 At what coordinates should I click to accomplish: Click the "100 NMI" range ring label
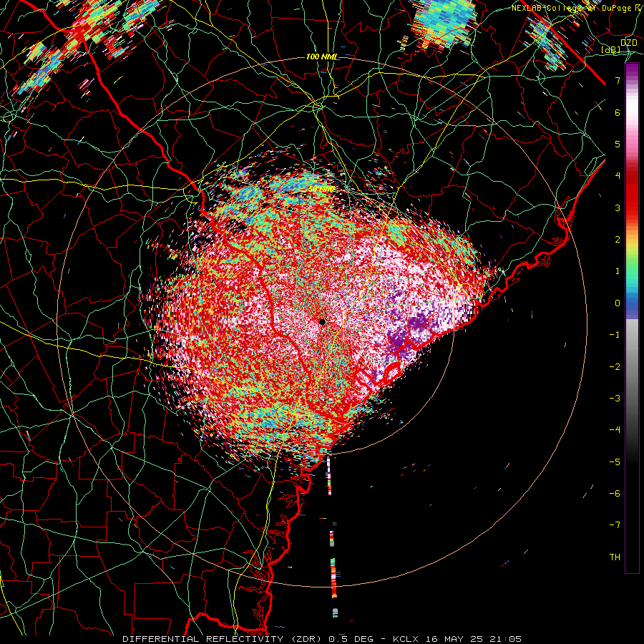tap(321, 57)
